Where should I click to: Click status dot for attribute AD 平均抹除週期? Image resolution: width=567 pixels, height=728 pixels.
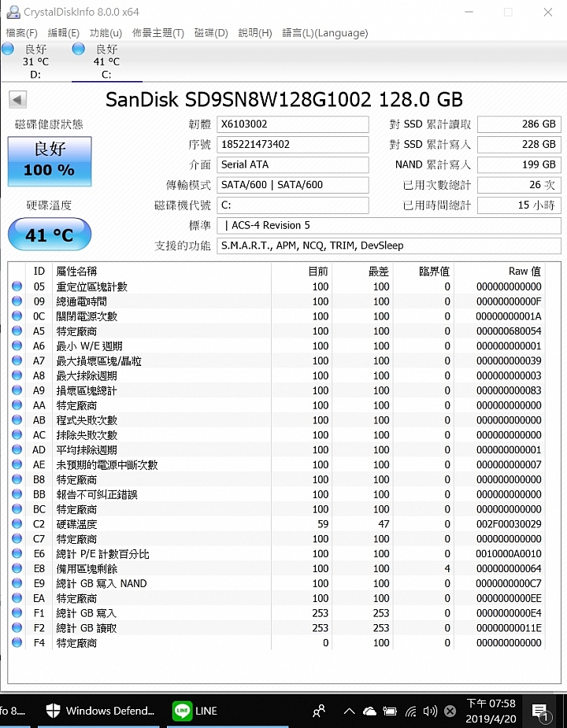click(x=17, y=449)
